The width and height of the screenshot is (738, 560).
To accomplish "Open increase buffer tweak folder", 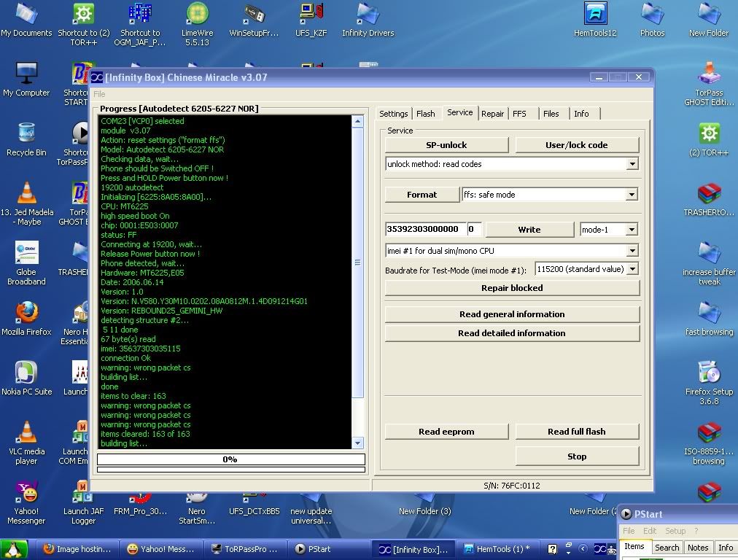I will click(x=709, y=263).
